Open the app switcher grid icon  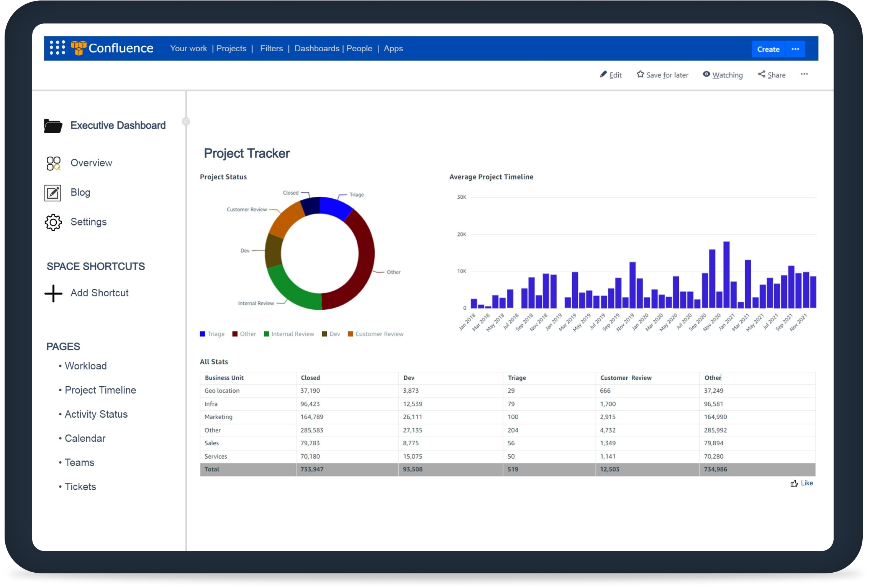click(57, 48)
